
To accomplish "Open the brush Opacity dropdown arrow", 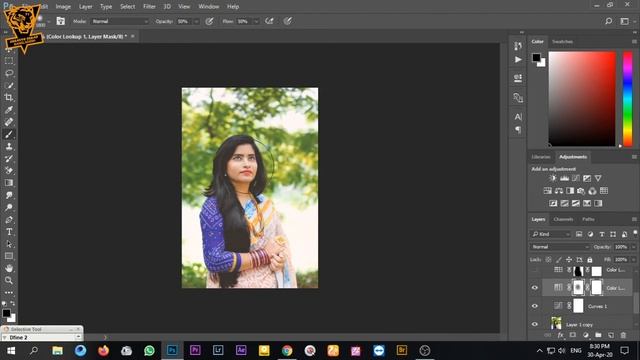I will point(196,21).
